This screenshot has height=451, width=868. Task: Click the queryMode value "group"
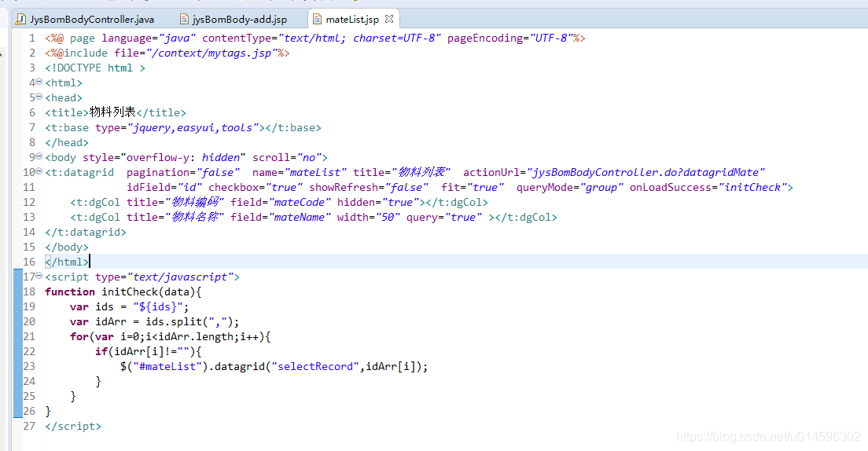coord(601,188)
